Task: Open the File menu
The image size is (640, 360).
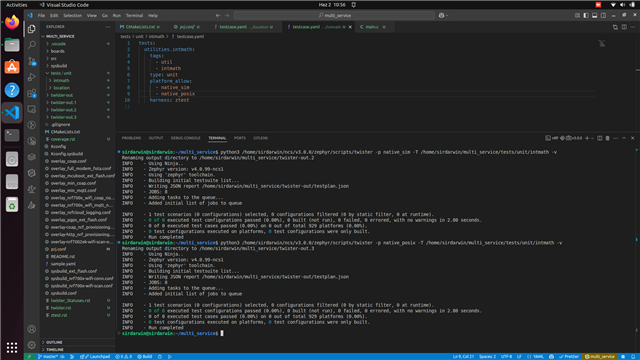Action: click(x=41, y=16)
